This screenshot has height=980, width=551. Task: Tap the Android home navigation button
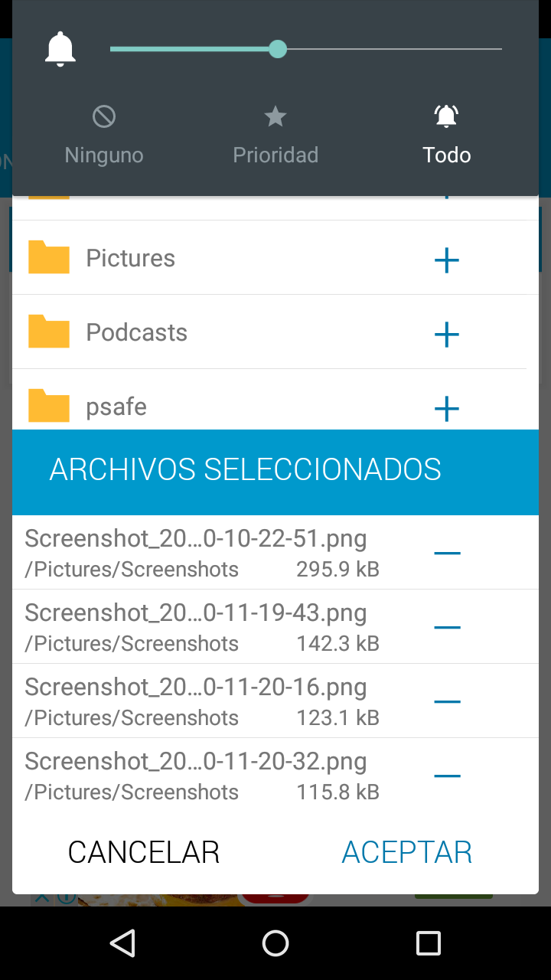[275, 943]
